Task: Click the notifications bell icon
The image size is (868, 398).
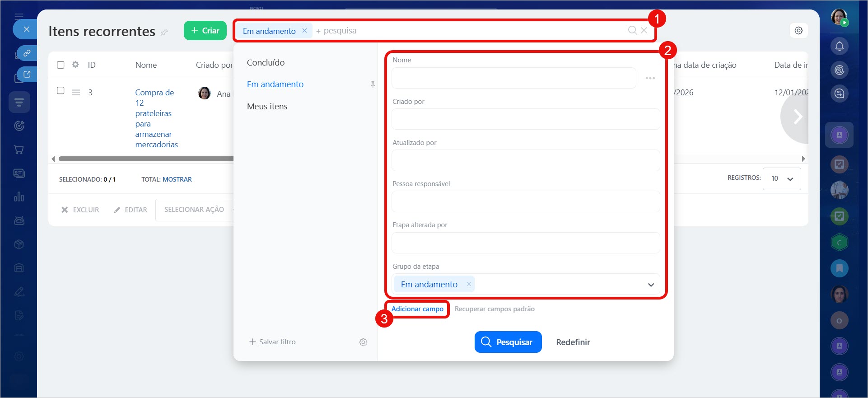Action: pos(839,46)
